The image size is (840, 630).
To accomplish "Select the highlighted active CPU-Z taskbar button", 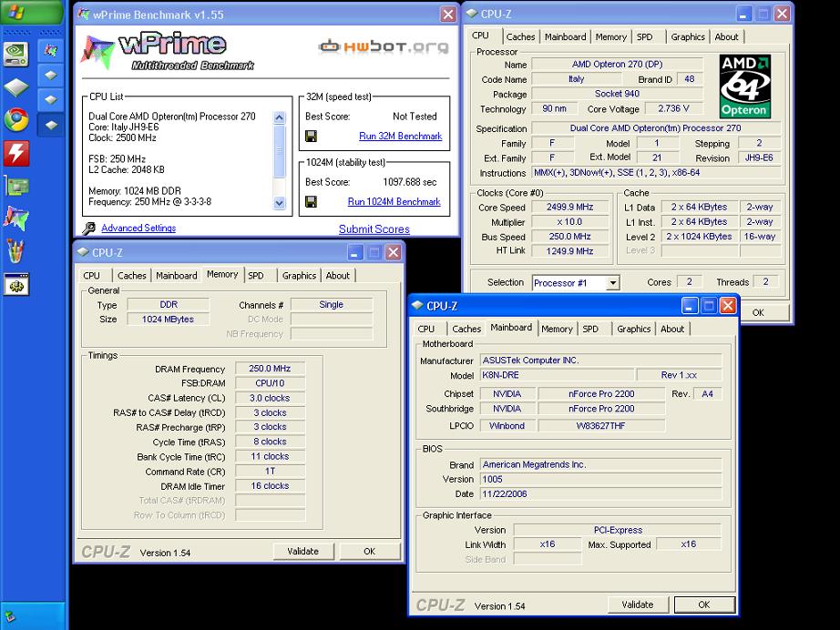I will [50, 125].
